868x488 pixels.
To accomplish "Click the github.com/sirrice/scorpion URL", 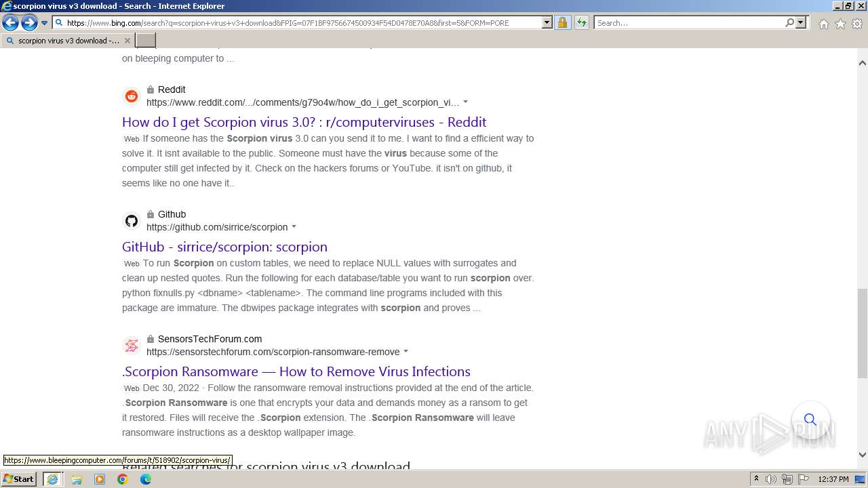I will [x=217, y=227].
